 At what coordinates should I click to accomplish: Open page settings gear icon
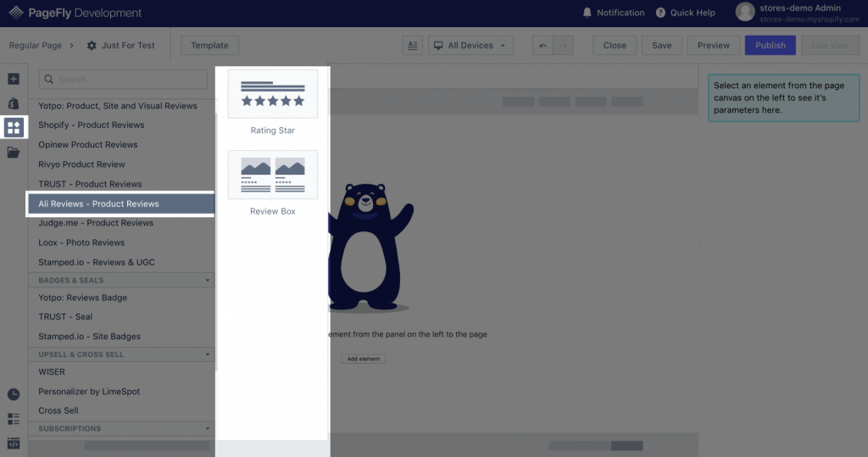(92, 46)
